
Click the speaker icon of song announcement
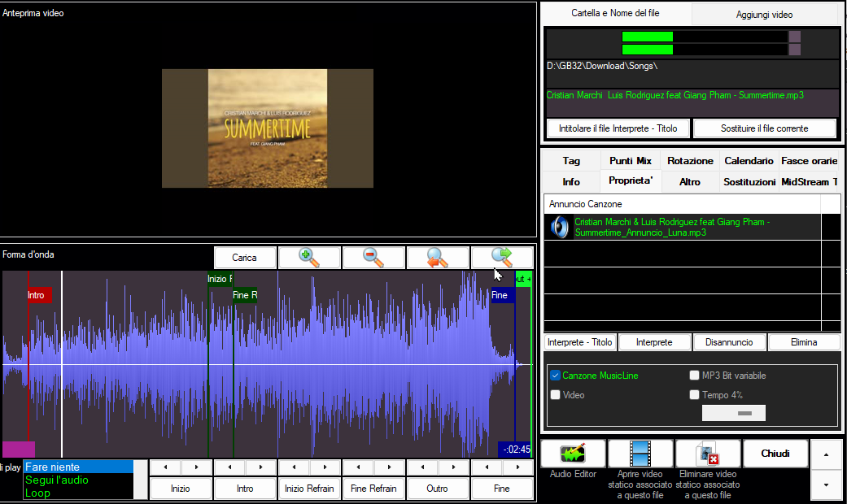pyautogui.click(x=560, y=227)
